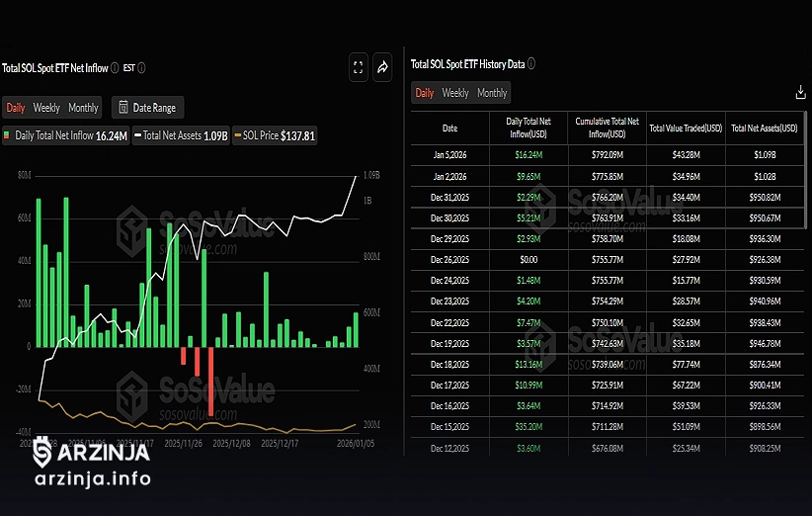The image size is (812, 516).
Task: Select Daily tab on the chart
Action: [x=16, y=107]
